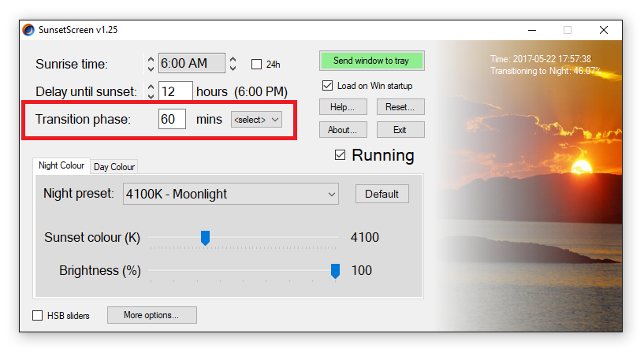Toggle Load on Win startup

click(x=328, y=86)
